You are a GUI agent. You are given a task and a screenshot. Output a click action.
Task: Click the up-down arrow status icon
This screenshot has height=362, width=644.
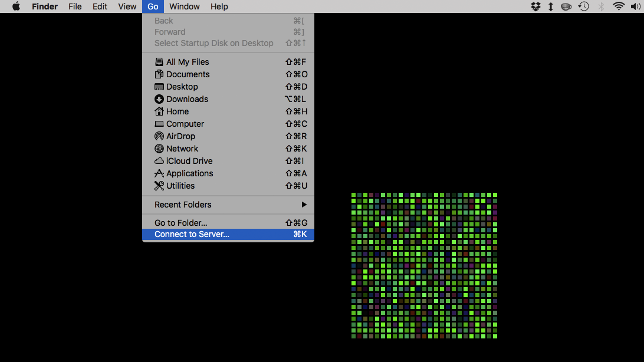[551, 6]
